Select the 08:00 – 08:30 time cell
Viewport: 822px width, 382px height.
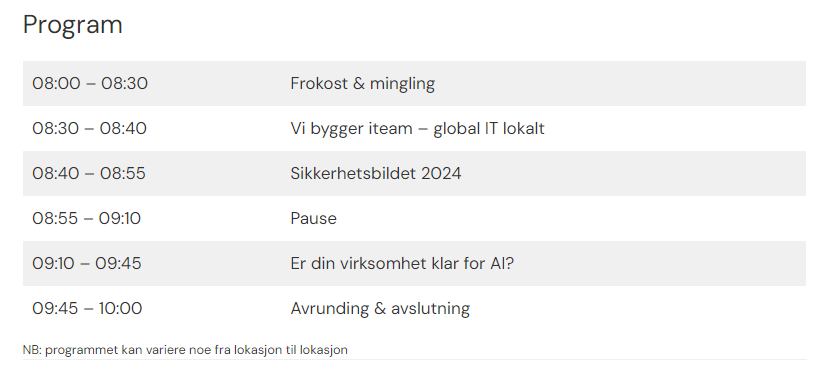[90, 83]
